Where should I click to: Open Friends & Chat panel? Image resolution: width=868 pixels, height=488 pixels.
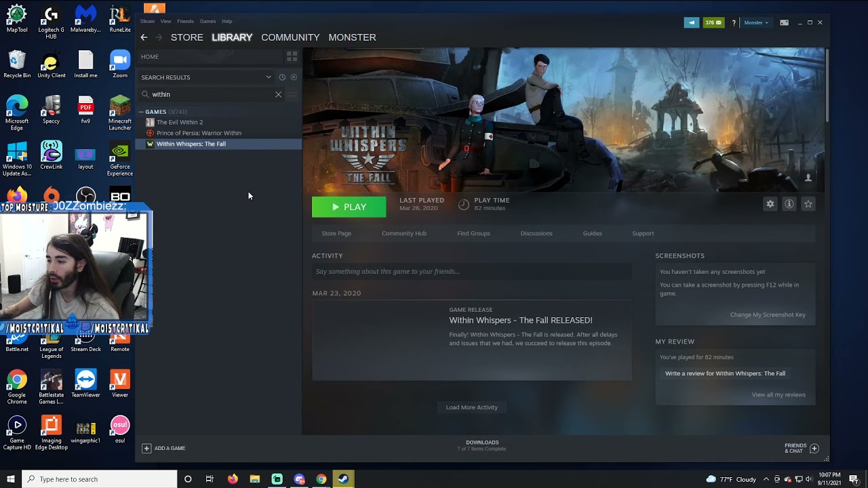click(802, 449)
